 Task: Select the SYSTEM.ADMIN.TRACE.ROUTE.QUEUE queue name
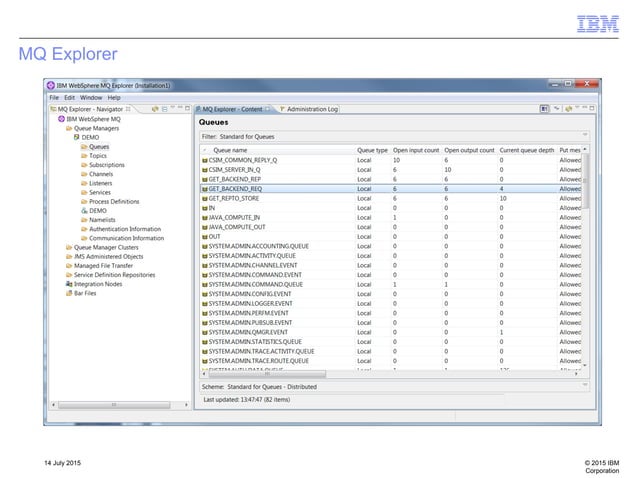point(258,361)
